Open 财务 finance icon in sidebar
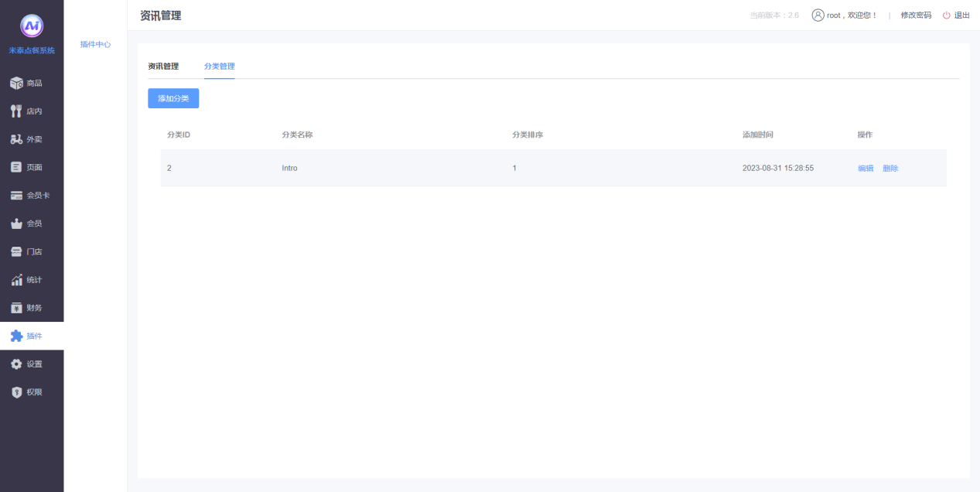Screen dimensions: 980x492 tap(16, 308)
